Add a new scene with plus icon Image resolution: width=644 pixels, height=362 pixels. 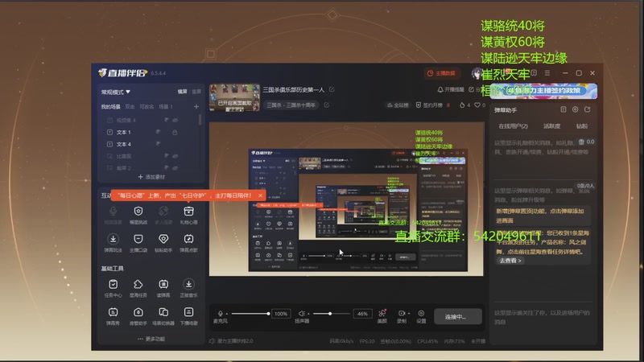(196, 107)
